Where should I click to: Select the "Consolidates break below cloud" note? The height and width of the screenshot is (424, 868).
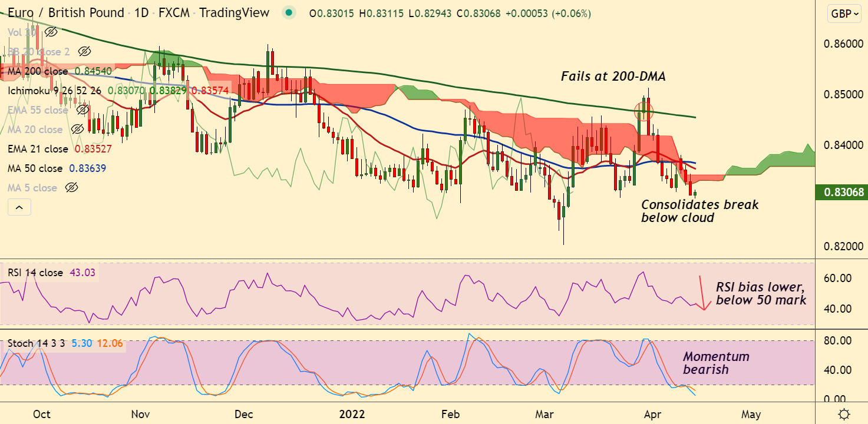700,211
